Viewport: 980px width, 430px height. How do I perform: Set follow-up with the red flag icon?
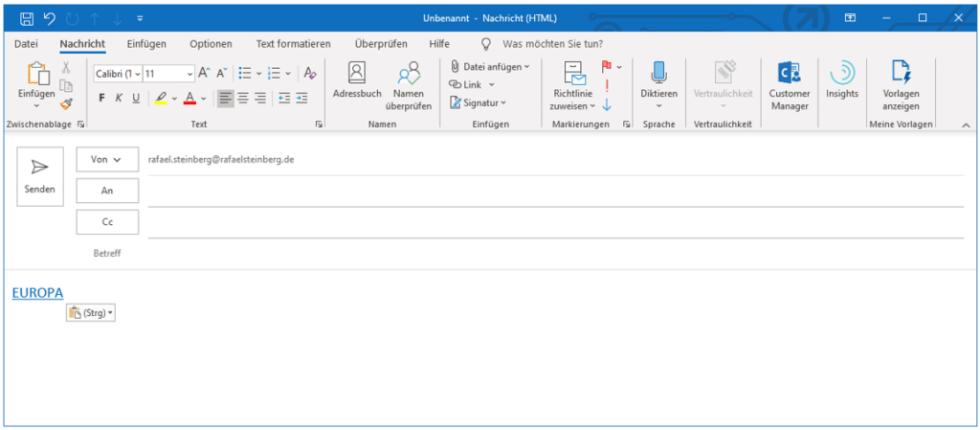pyautogui.click(x=606, y=66)
